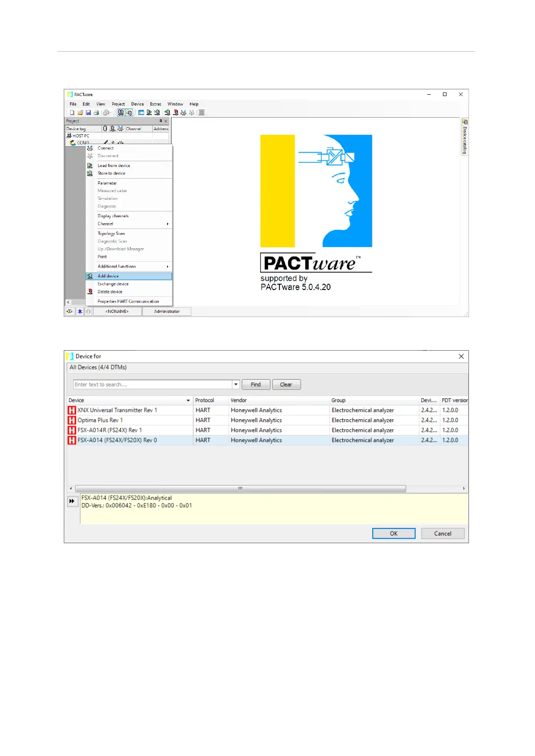Image resolution: width=535 pixels, height=756 pixels.
Task: Click the Optima Plus Honeywell icon
Action: coord(72,420)
